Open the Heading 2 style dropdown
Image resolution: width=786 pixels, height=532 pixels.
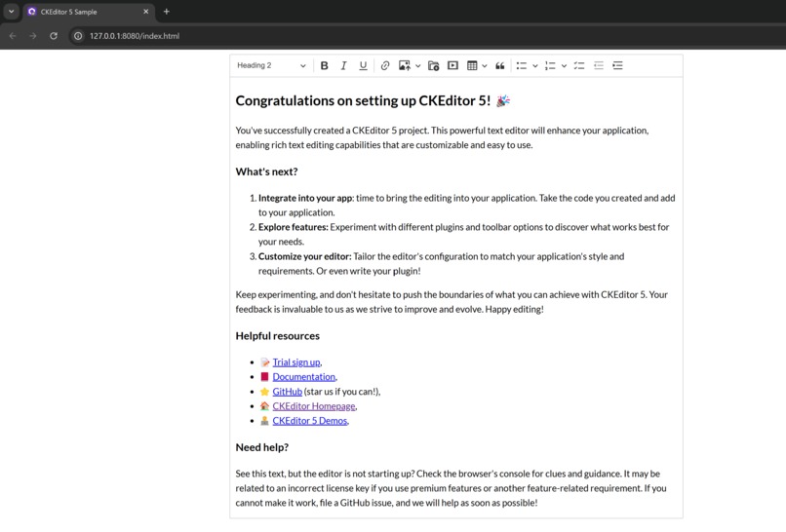click(271, 65)
